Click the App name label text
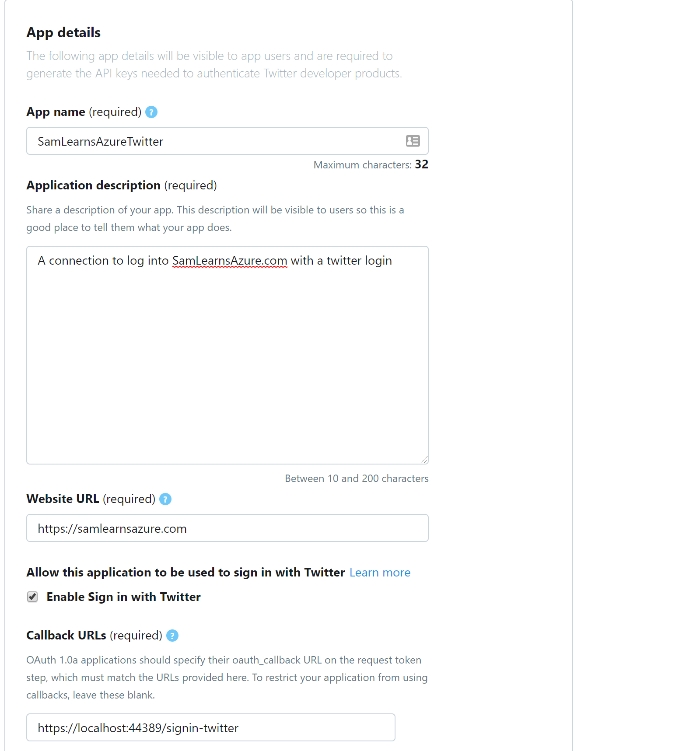Viewport: 700px width, 751px height. point(84,112)
